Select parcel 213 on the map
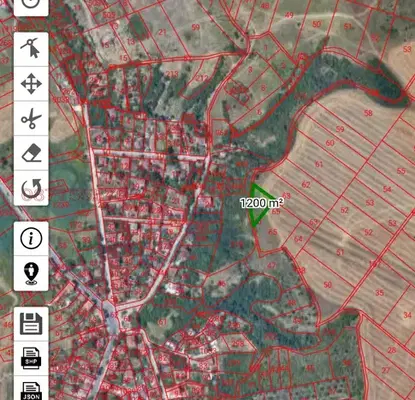This screenshot has width=415, height=400. tap(172, 74)
